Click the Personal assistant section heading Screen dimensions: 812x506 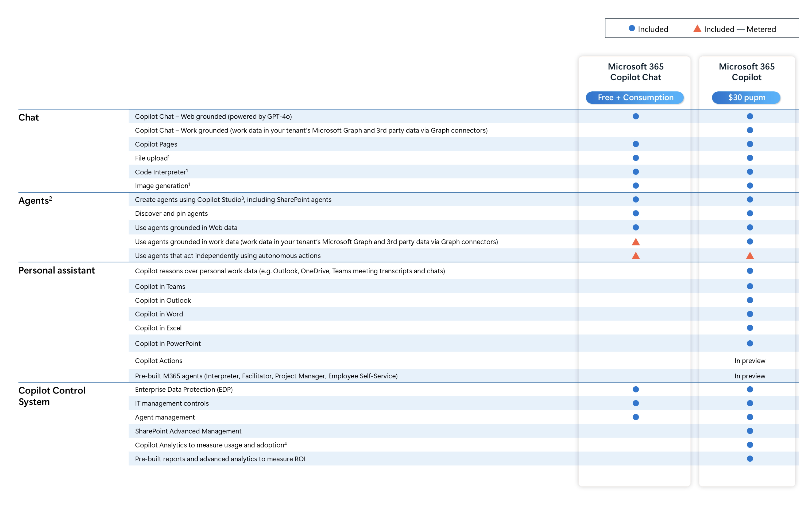pos(57,270)
